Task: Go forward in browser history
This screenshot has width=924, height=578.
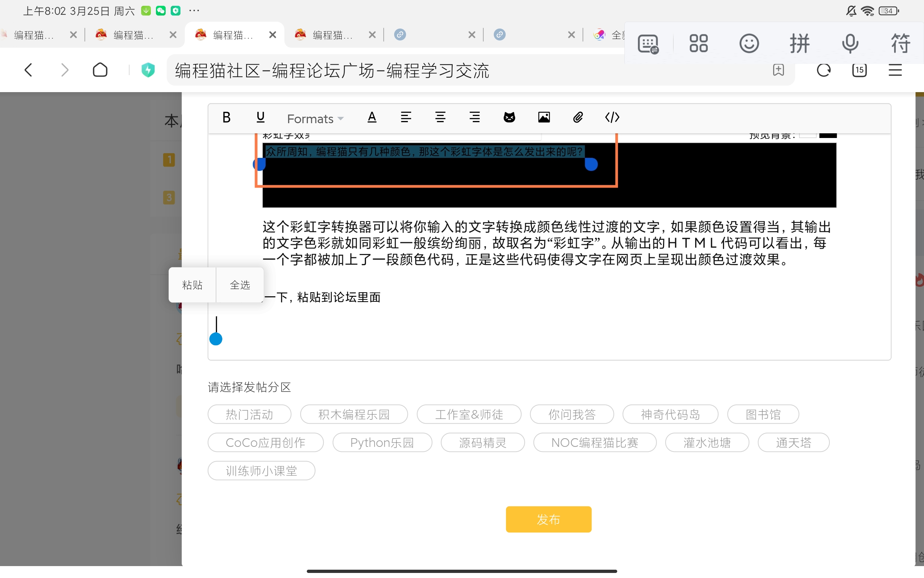Action: 65,70
